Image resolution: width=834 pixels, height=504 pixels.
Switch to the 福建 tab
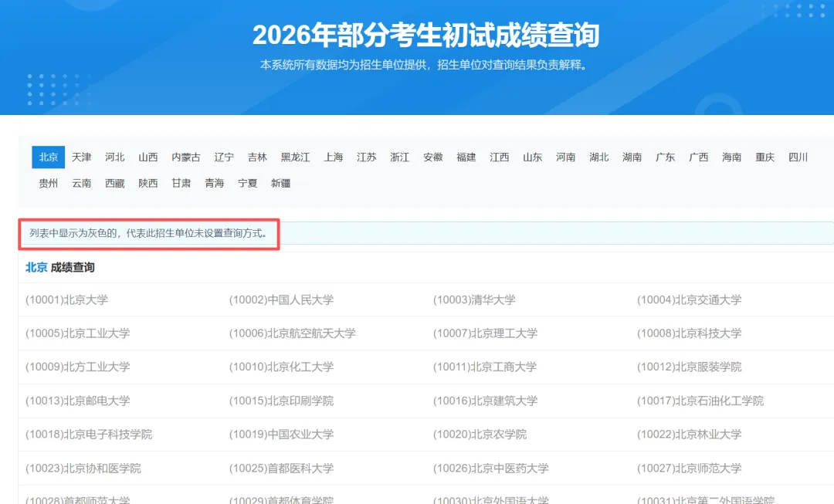pos(466,157)
